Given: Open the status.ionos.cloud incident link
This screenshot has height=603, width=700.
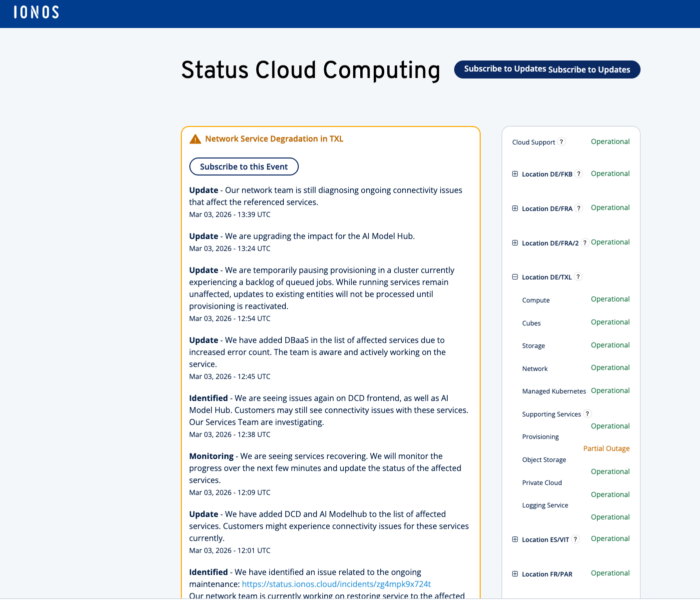Looking at the screenshot, I should [336, 584].
